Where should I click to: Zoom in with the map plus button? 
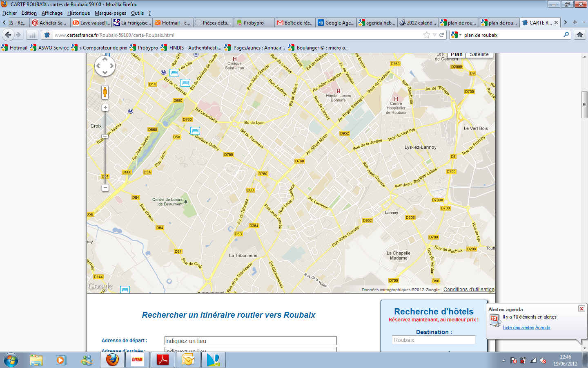click(x=105, y=108)
